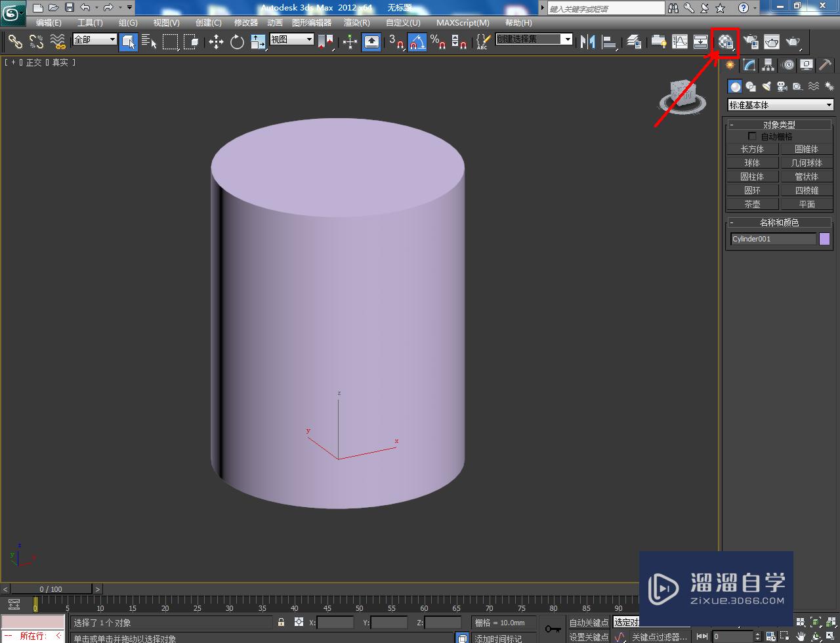Click the Select and Link tool

click(x=14, y=42)
